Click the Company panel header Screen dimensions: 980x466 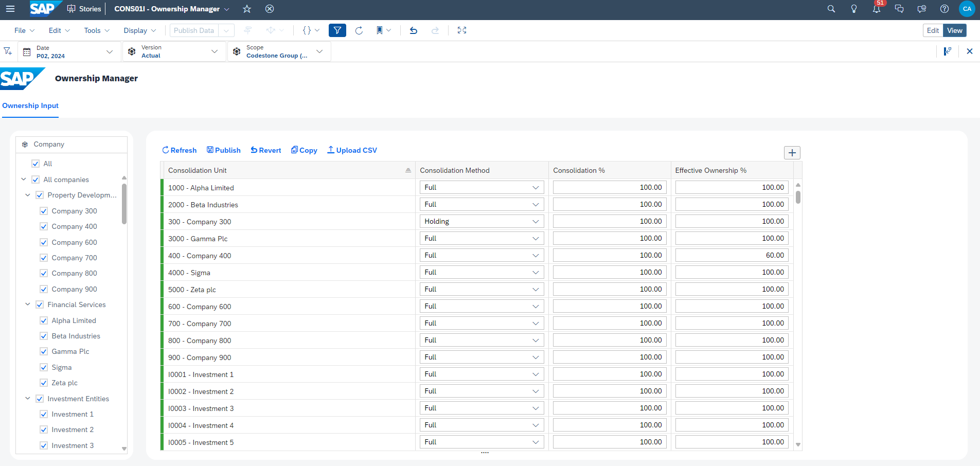coord(72,145)
